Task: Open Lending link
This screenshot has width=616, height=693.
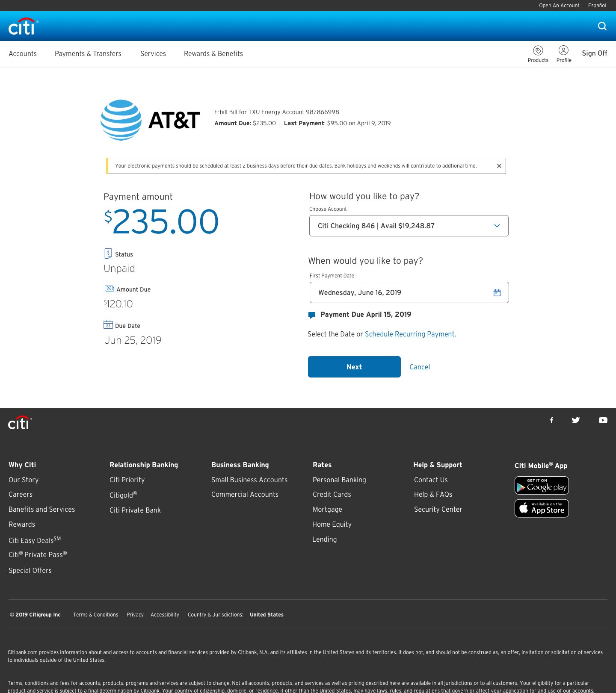Action: point(325,539)
